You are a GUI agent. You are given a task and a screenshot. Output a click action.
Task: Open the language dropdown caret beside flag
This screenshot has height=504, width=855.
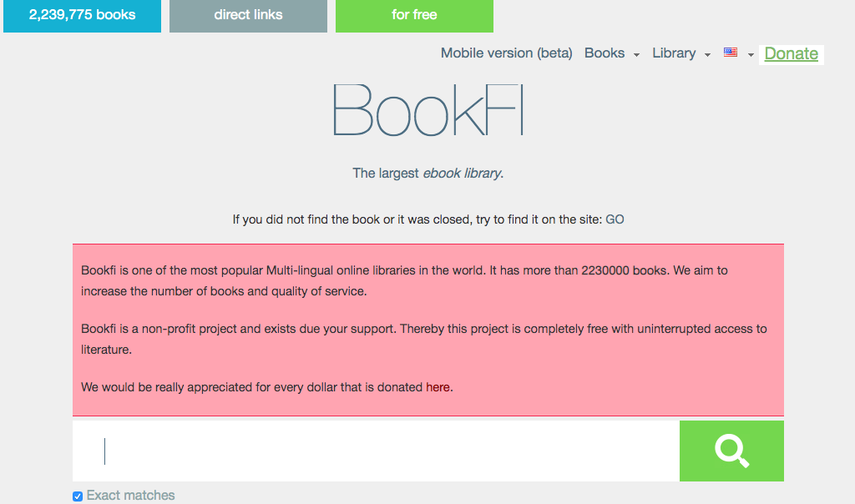[751, 55]
